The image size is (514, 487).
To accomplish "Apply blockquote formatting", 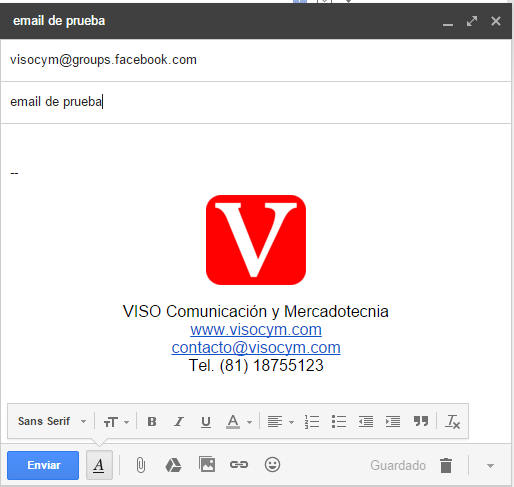I will pyautogui.click(x=421, y=421).
